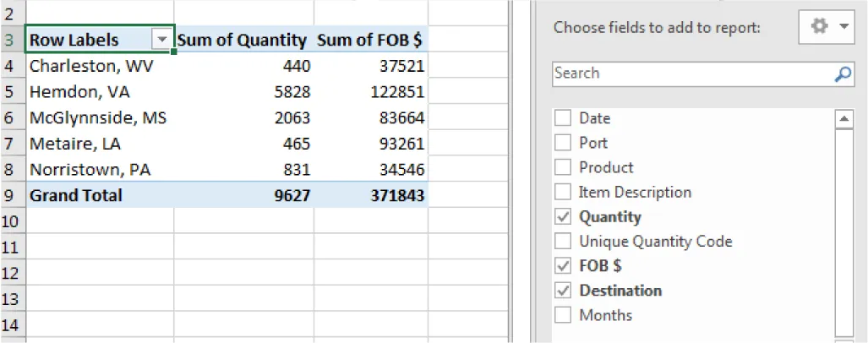Select row 9 header
This screenshot has width=868, height=343.
pyautogui.click(x=12, y=195)
